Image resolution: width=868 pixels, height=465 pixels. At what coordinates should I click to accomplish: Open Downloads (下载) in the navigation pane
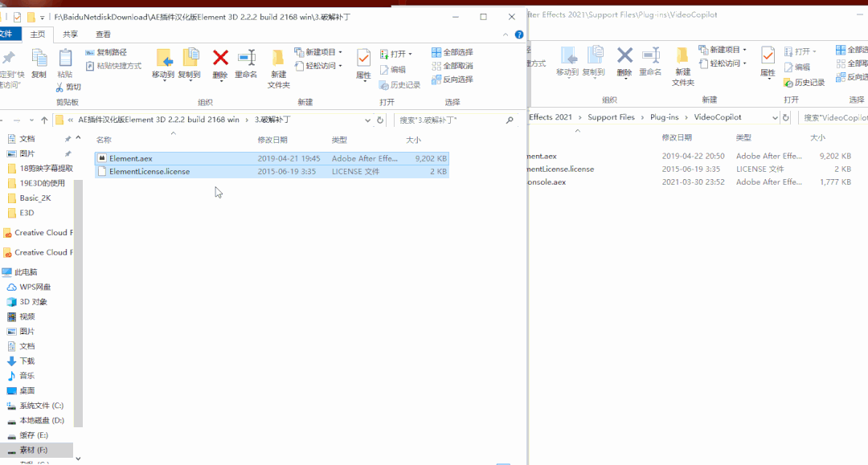click(x=27, y=361)
